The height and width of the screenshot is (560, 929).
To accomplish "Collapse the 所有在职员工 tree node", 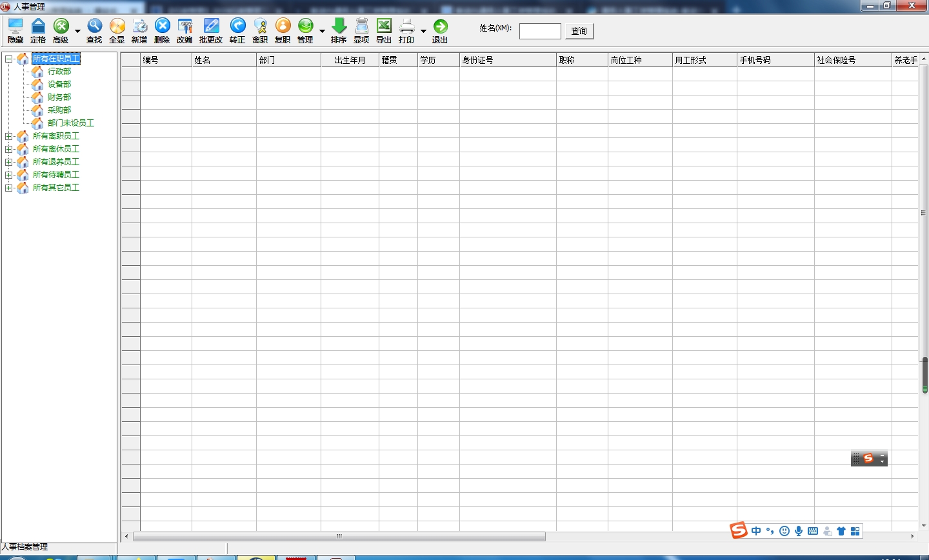I will (8, 59).
